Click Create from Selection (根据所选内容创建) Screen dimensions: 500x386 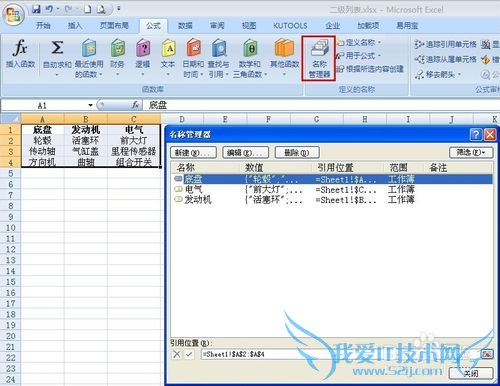click(x=370, y=69)
